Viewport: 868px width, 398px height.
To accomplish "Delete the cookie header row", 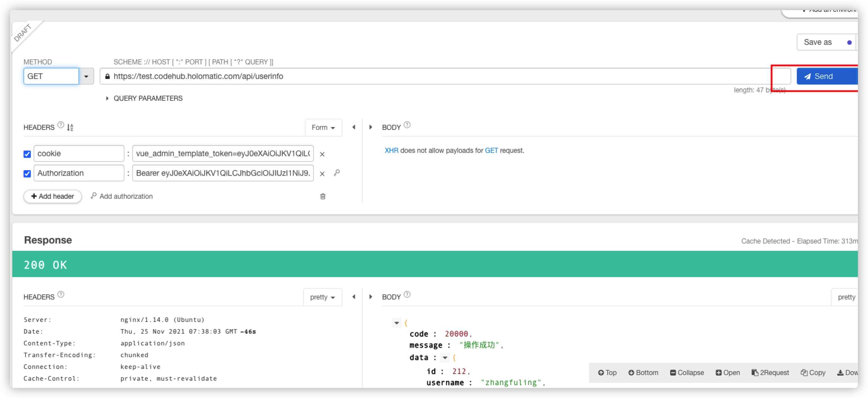I will 322,154.
